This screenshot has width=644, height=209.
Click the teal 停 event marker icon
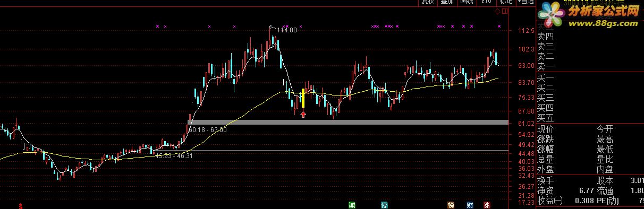coord(384,205)
